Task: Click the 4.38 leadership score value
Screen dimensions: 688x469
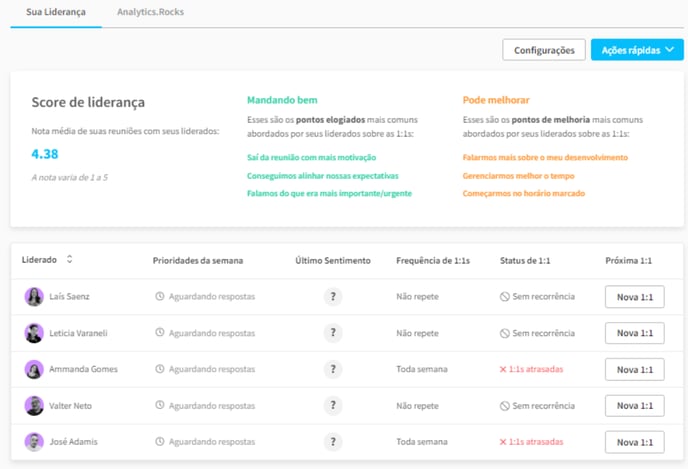Action: click(45, 154)
